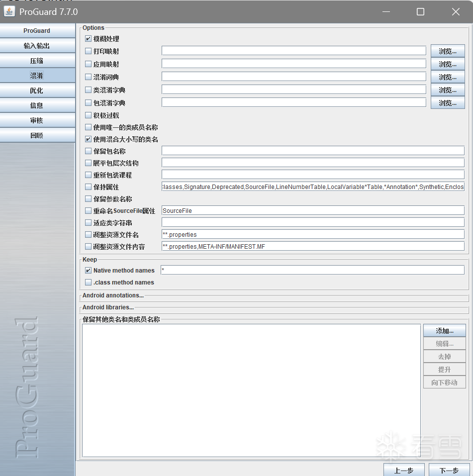The image size is (473, 476).
Task: Click the MANIFEST.MF resource contents field
Action: click(313, 246)
